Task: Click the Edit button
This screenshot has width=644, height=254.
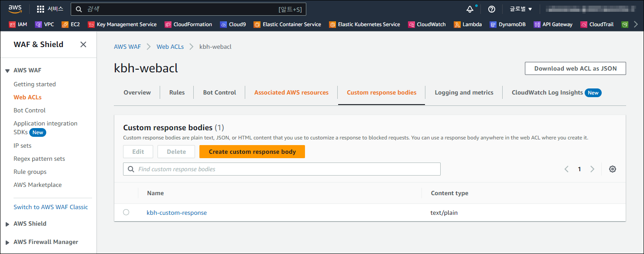Action: coord(138,152)
